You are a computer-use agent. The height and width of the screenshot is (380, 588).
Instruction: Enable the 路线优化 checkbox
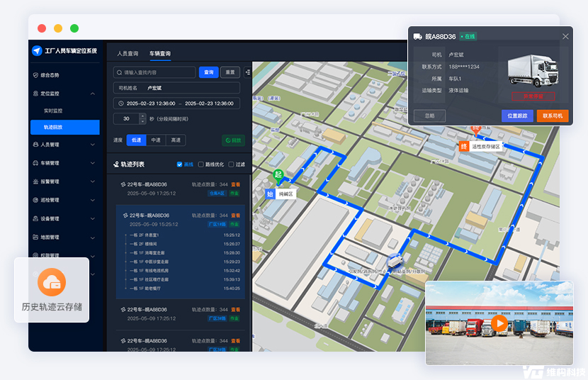(201, 164)
